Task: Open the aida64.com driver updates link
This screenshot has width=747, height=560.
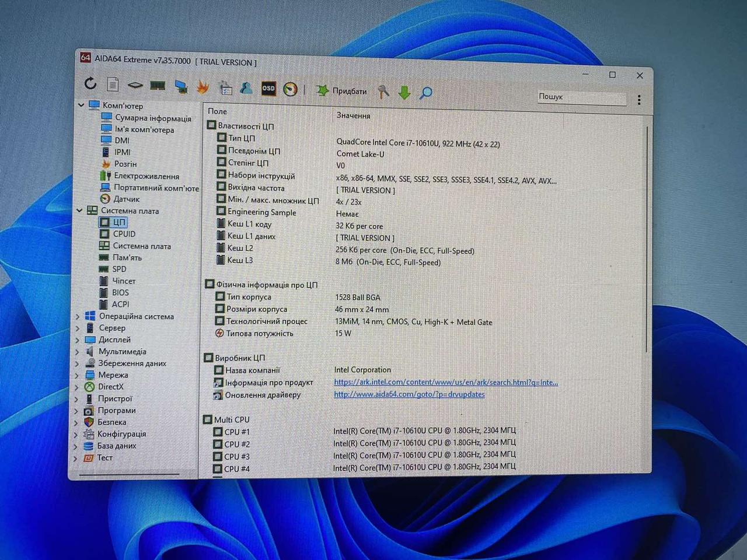Action: click(x=409, y=394)
